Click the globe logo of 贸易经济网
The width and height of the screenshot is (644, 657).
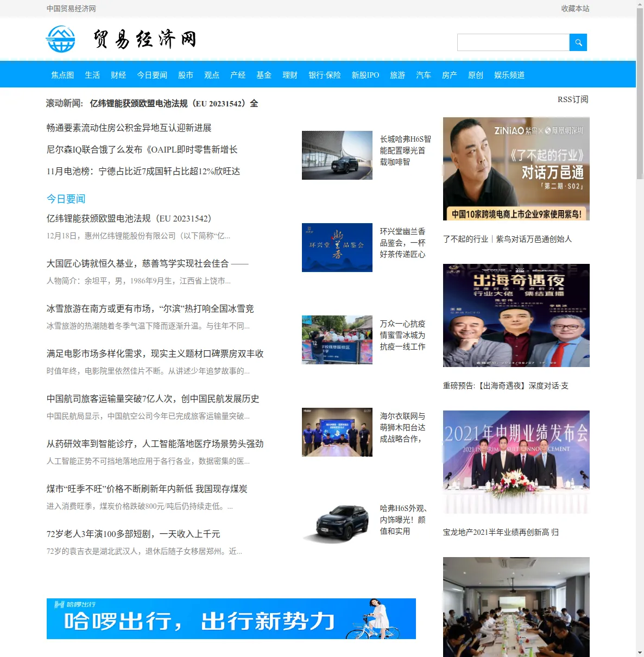coord(61,39)
